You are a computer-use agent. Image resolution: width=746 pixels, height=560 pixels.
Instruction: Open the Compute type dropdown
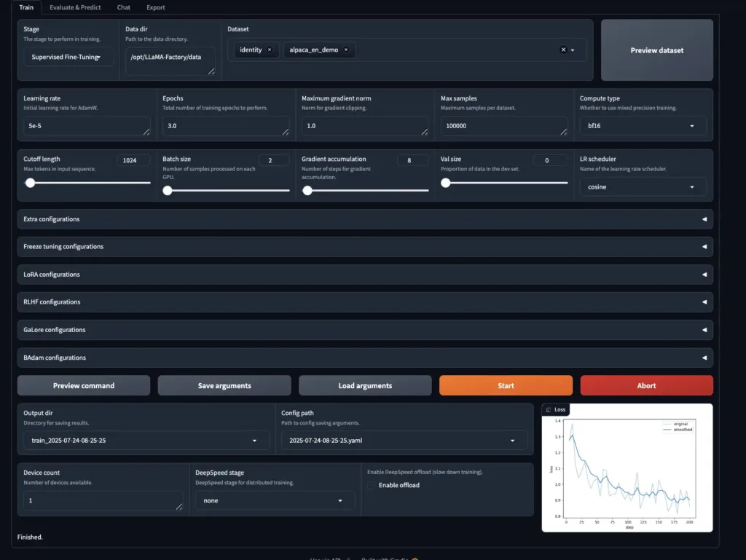click(x=643, y=126)
